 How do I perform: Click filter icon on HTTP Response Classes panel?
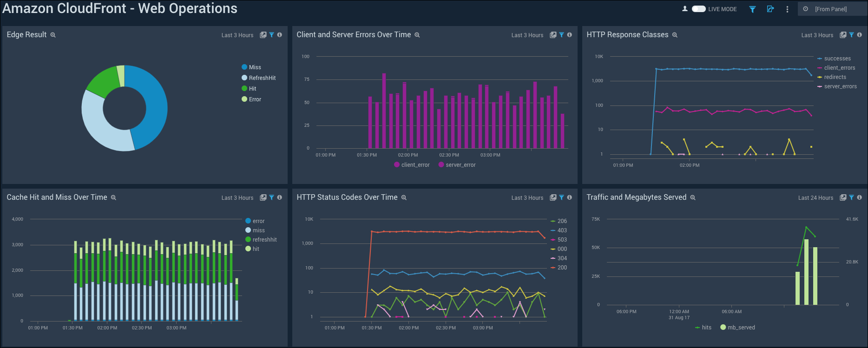[x=851, y=35]
